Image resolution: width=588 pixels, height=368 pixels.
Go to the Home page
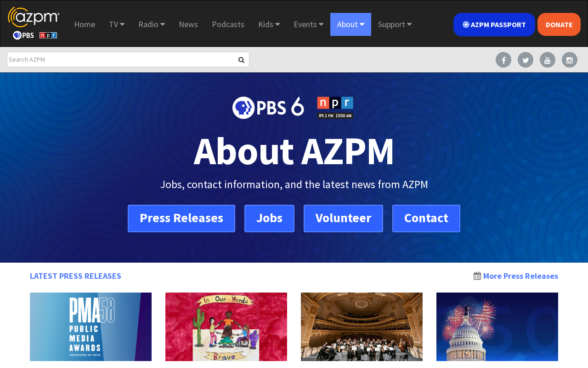85,24
